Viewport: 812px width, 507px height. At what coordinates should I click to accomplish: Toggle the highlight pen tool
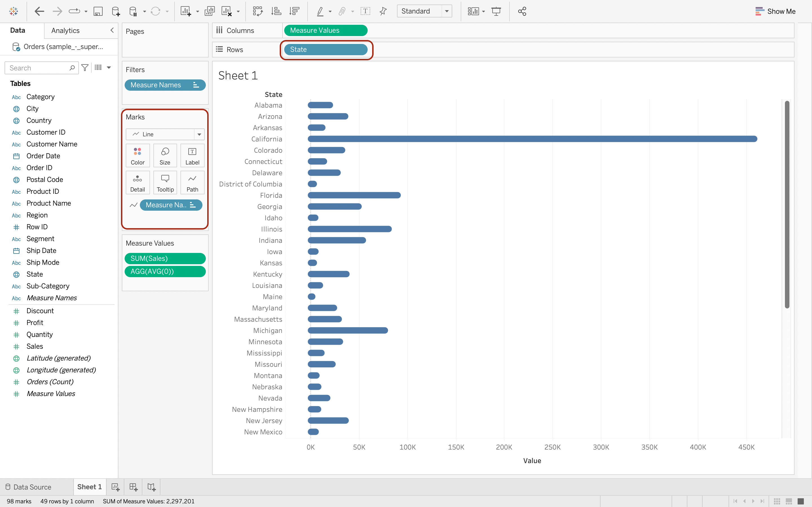[320, 11]
